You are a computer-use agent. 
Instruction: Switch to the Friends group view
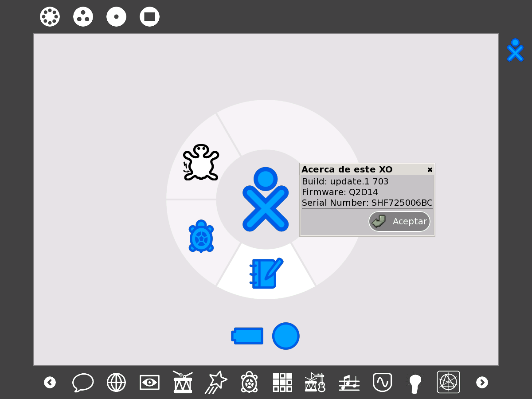coord(83,17)
